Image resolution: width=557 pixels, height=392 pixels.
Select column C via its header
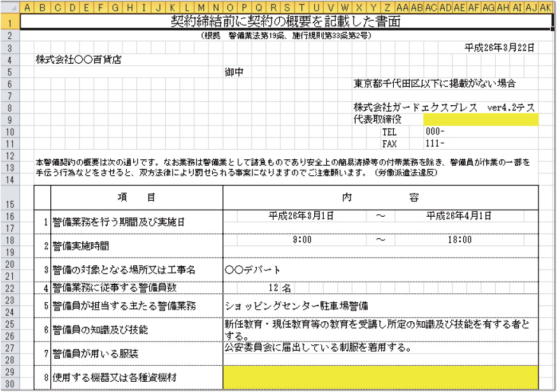pyautogui.click(x=58, y=8)
